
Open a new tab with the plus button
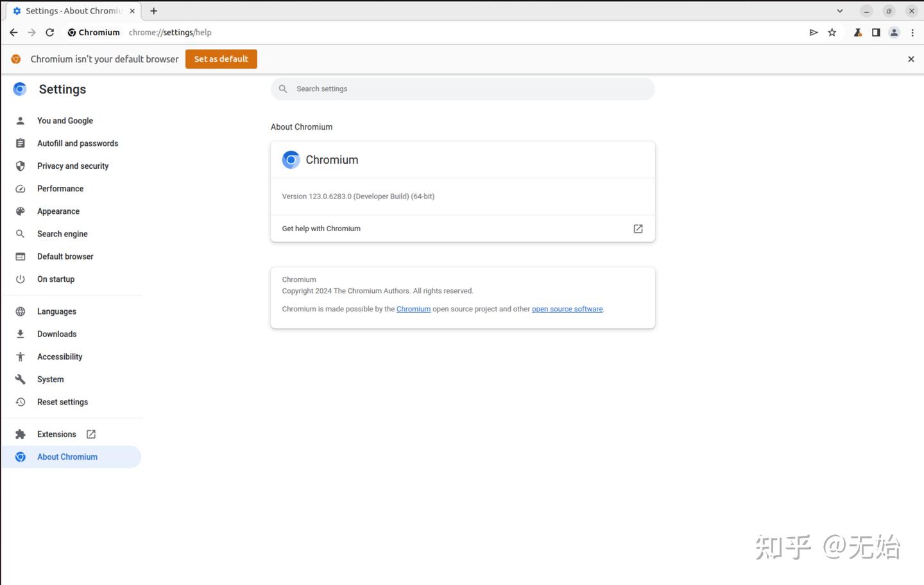coord(153,11)
